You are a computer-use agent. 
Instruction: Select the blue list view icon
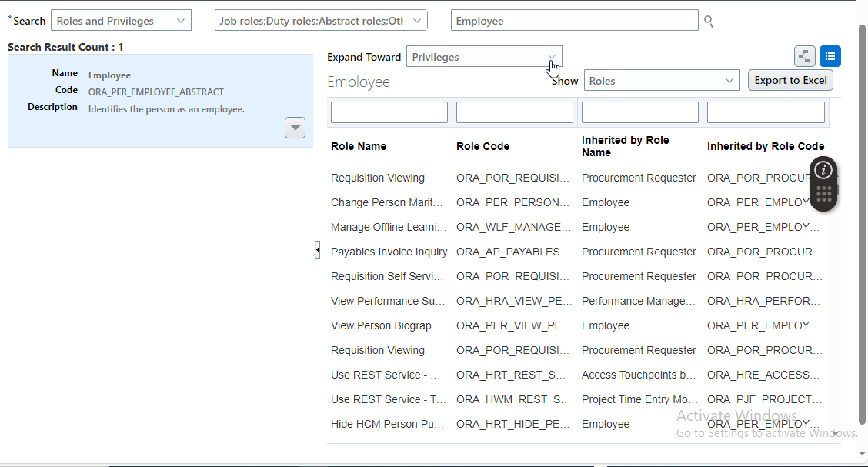click(830, 56)
